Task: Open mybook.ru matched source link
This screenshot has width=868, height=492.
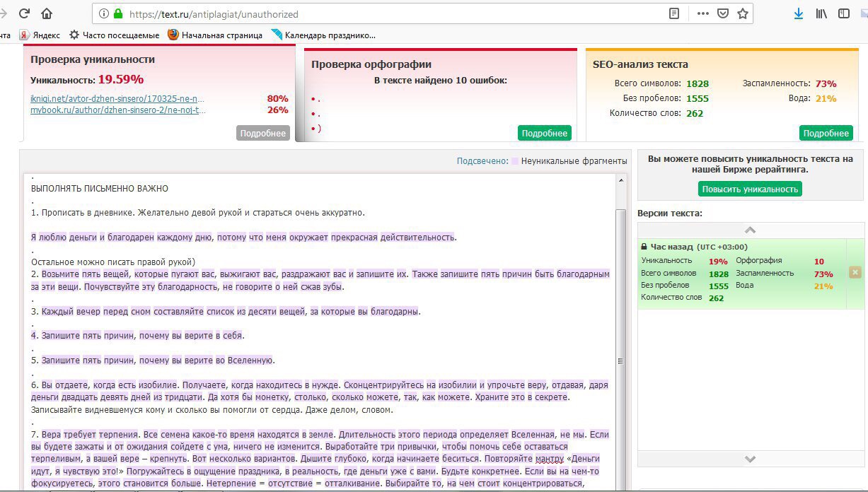Action: (x=118, y=110)
